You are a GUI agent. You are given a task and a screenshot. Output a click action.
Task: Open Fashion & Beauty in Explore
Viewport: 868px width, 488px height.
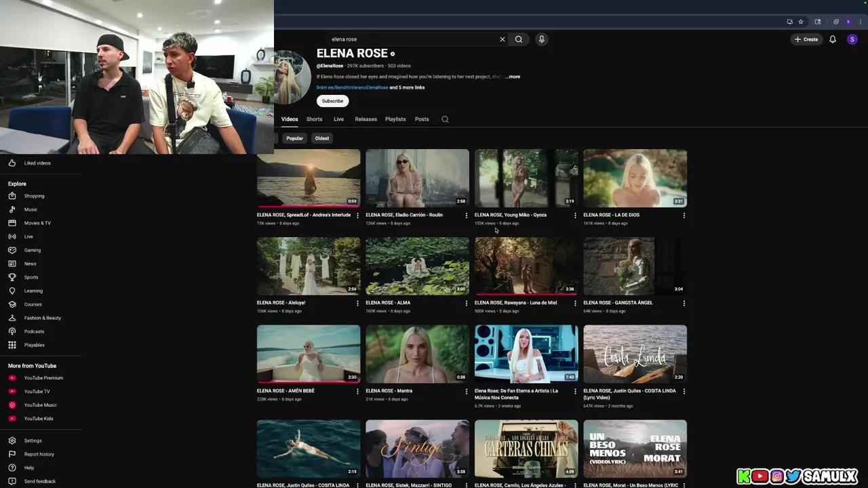[41, 318]
